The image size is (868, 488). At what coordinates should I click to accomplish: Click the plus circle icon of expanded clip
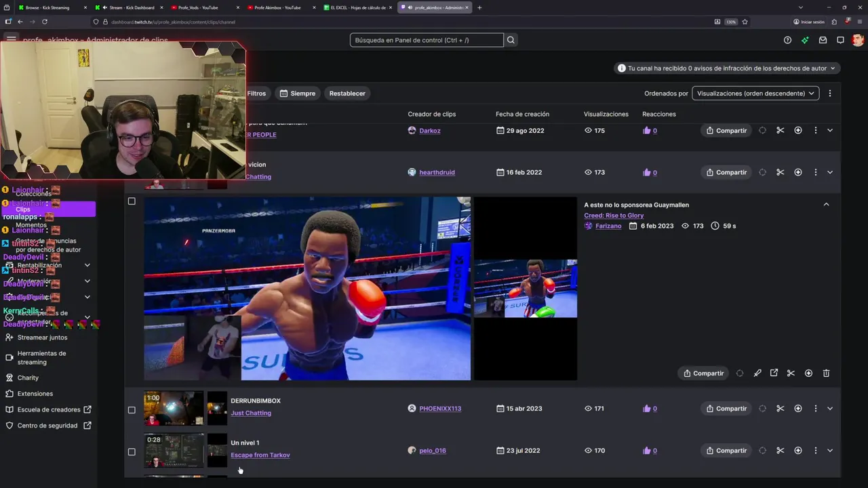pos(808,373)
